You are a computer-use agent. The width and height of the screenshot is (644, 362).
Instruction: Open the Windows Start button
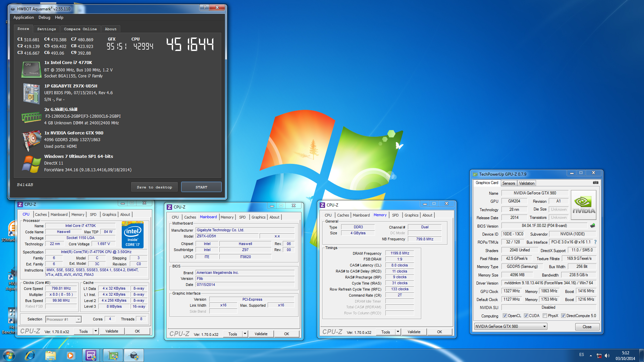point(9,355)
